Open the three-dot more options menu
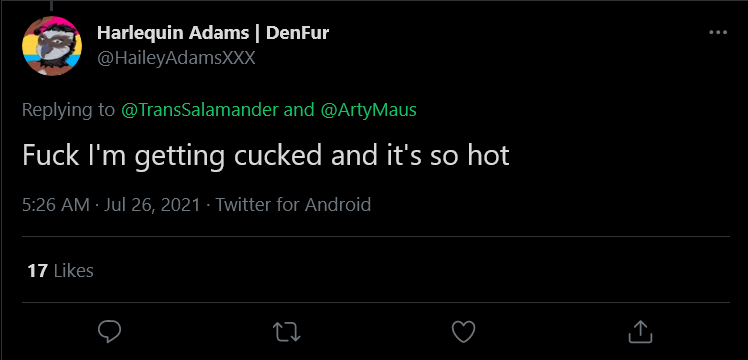748x360 pixels. coord(718,32)
